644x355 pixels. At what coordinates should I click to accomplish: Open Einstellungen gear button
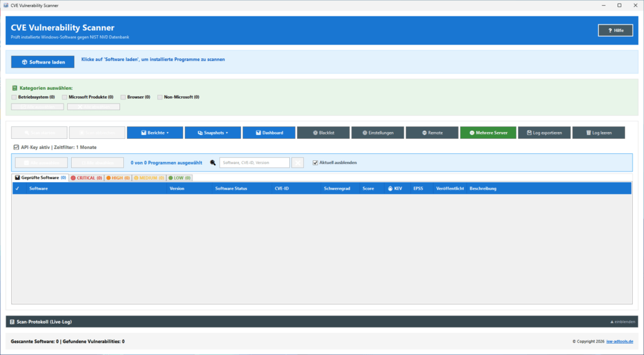coord(377,133)
